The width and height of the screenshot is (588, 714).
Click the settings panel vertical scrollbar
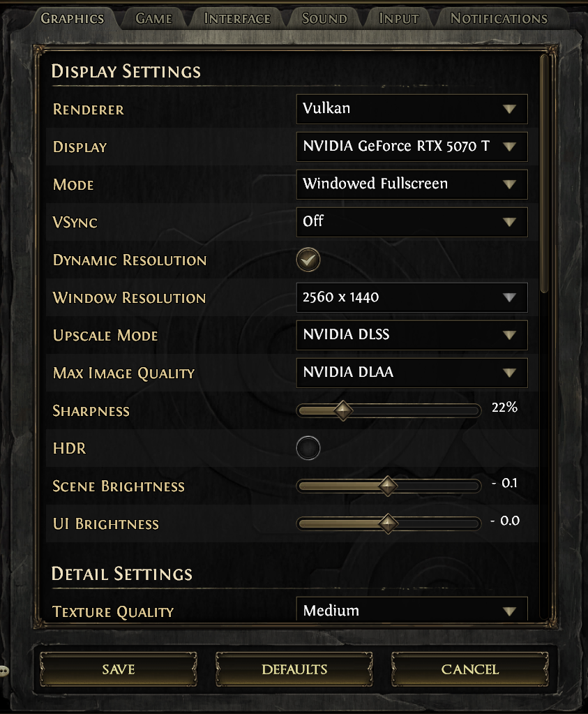coord(546,174)
